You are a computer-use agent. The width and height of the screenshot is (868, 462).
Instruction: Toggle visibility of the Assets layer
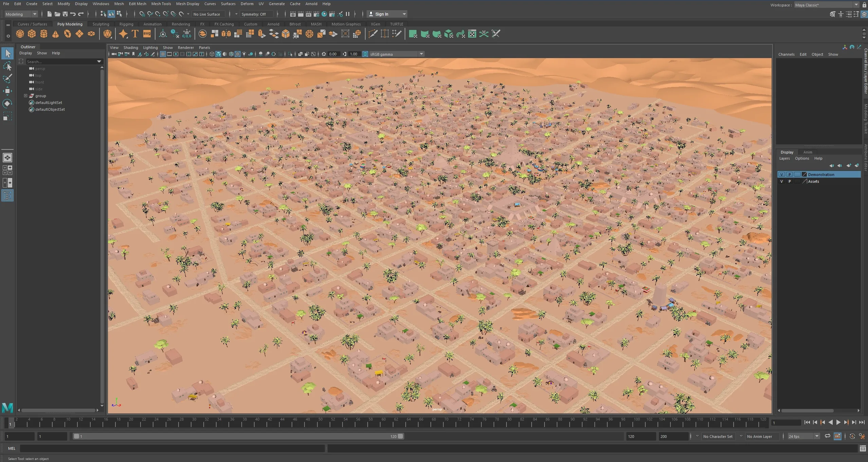pos(781,181)
